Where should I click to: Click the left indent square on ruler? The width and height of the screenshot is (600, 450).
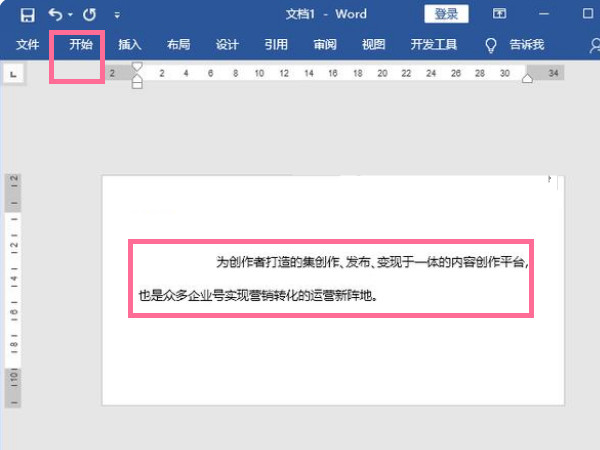(x=138, y=84)
